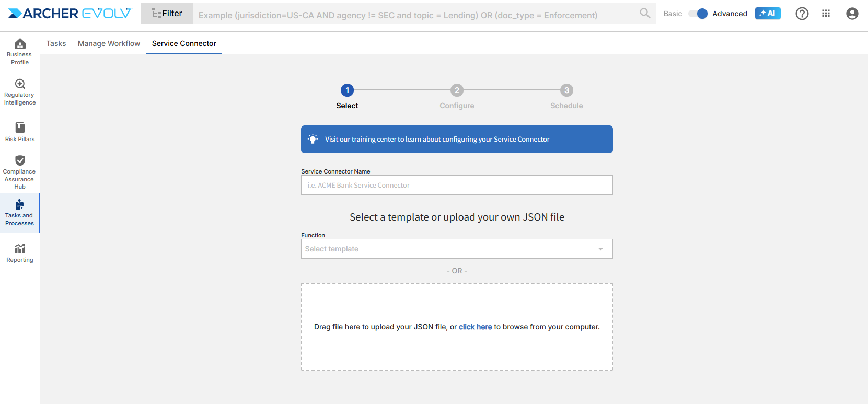
Task: Switch to the Tasks tab
Action: click(x=56, y=43)
